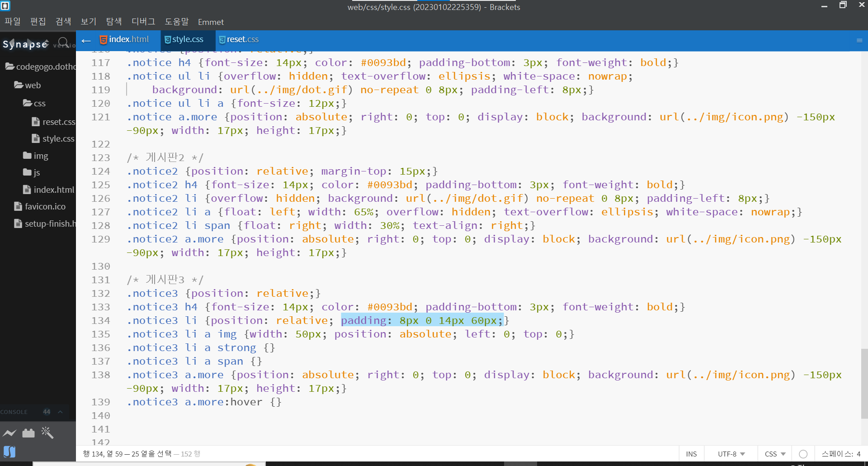Click the back arrow beside the file tabs
The width and height of the screenshot is (868, 466).
[86, 41]
